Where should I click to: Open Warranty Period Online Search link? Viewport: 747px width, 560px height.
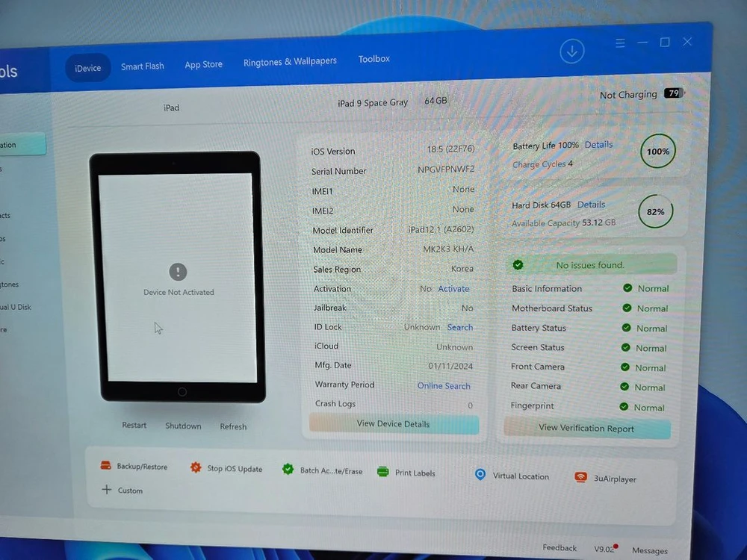pyautogui.click(x=444, y=386)
